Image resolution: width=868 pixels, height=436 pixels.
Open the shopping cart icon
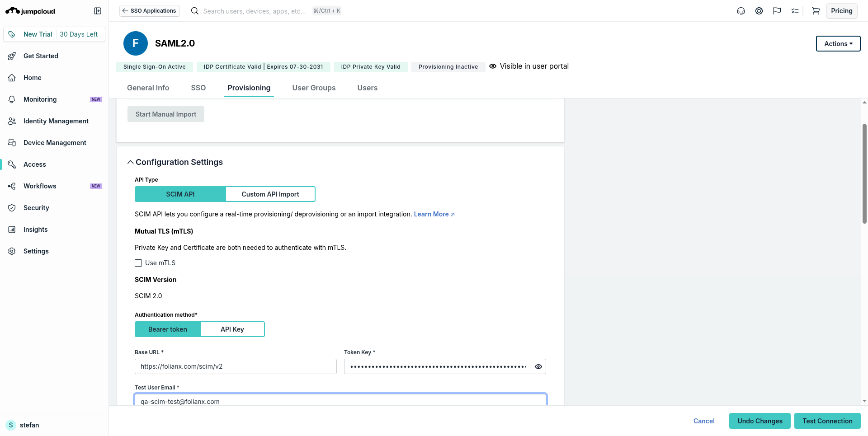816,11
